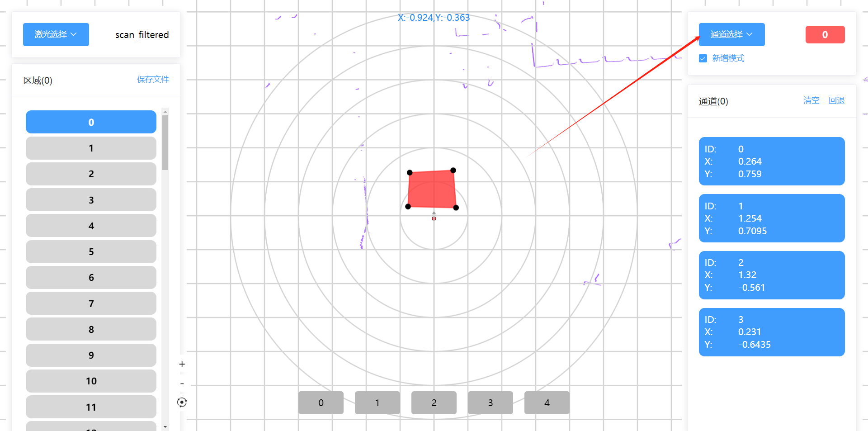Select channel point card ID 0
Viewport: 868px width, 431px height.
pyautogui.click(x=772, y=161)
